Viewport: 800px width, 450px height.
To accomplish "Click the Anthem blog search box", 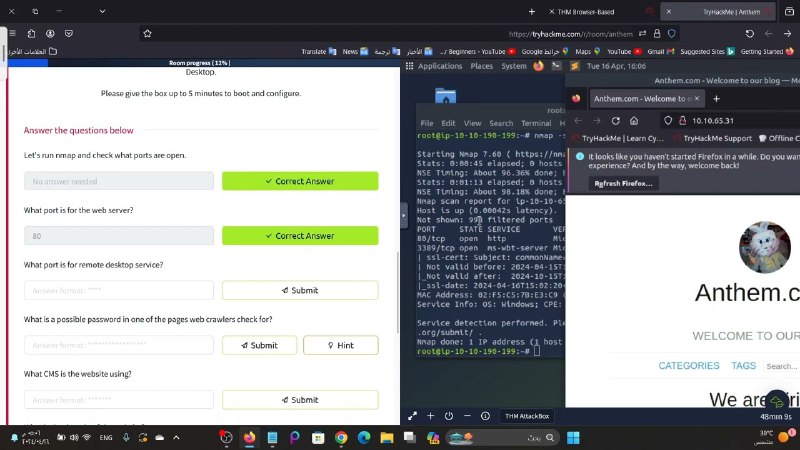I will pos(782,366).
